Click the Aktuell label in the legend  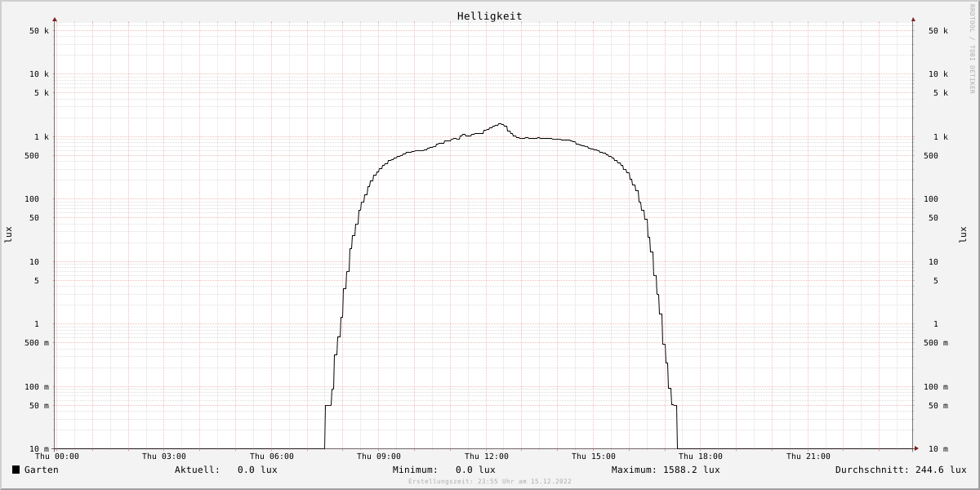pyautogui.click(x=197, y=470)
